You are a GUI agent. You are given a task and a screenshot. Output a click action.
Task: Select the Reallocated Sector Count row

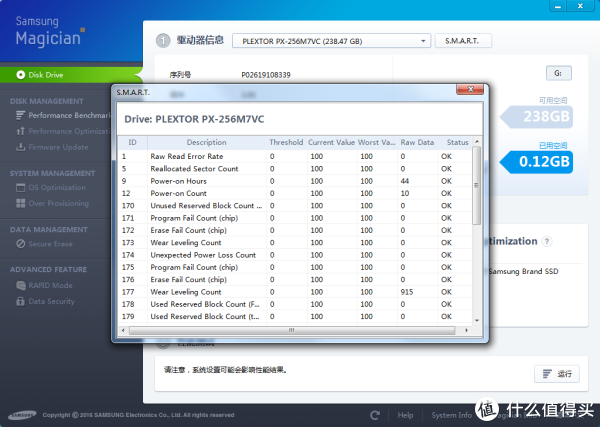tap(295, 168)
